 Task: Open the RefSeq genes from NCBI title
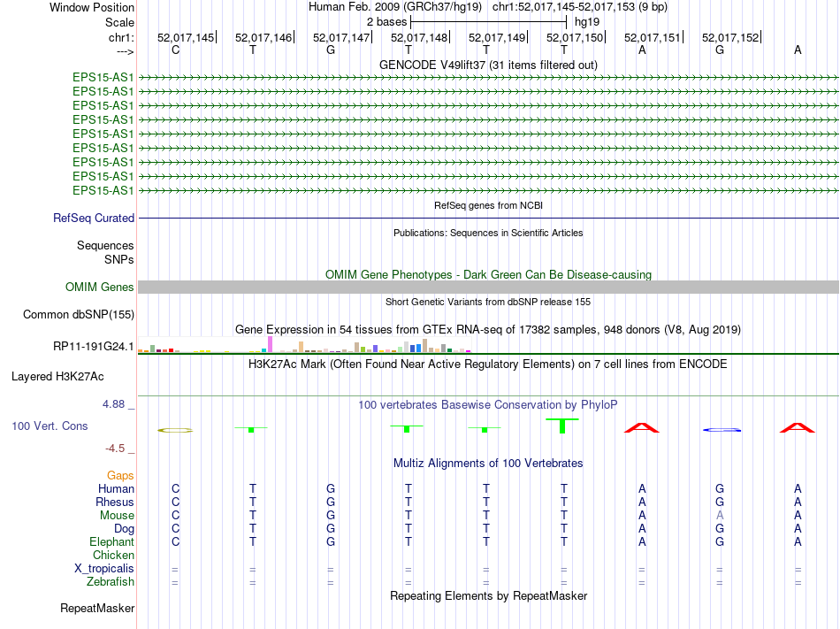[488, 205]
